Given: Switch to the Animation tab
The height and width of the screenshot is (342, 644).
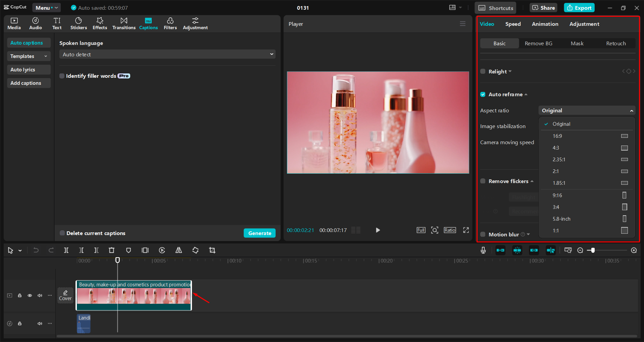Looking at the screenshot, I should [545, 24].
